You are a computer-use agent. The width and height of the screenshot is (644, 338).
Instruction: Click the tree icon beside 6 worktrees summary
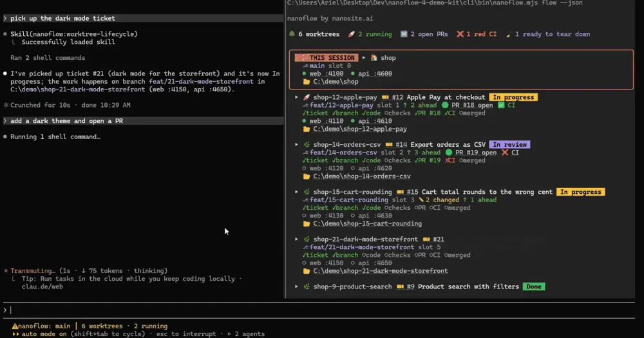292,34
